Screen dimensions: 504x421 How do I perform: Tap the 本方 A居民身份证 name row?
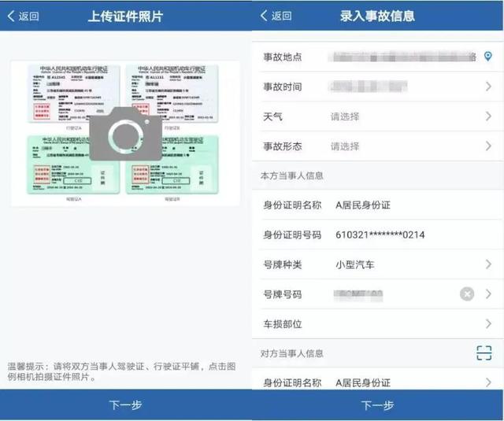click(378, 205)
